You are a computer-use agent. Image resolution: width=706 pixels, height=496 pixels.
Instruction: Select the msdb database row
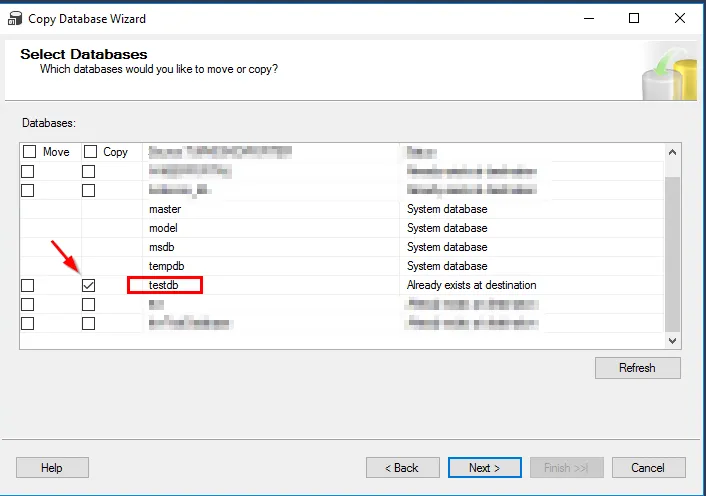point(163,248)
